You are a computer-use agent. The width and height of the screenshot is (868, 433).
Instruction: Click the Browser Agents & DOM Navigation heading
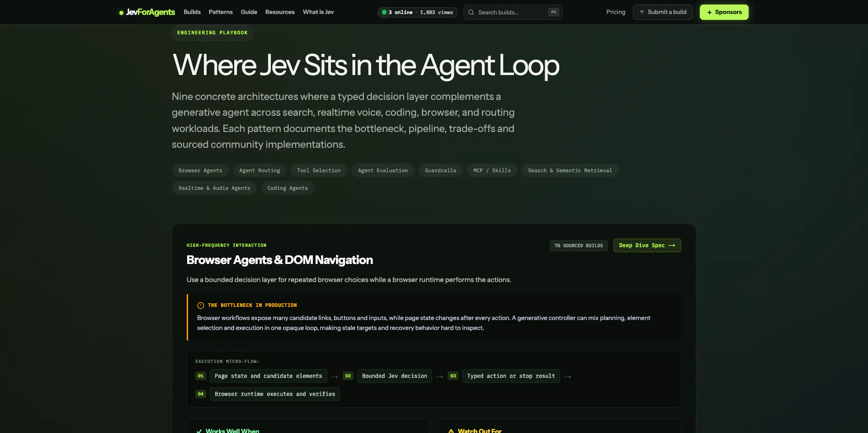click(279, 260)
